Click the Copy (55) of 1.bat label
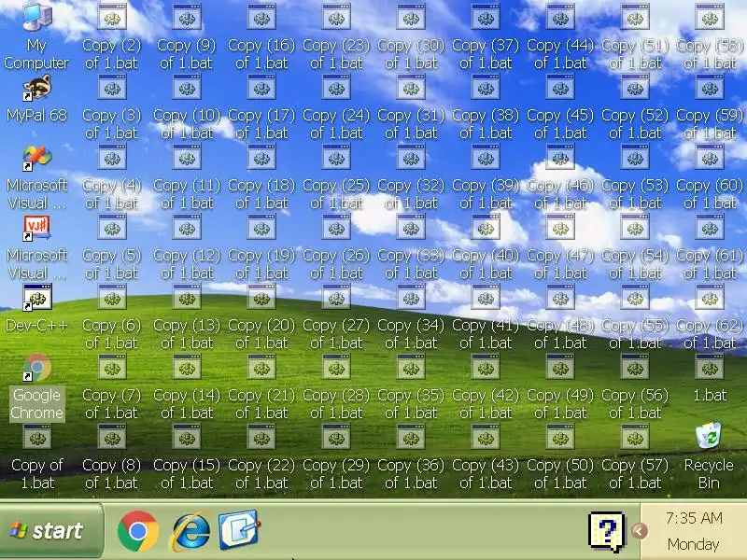 click(x=635, y=334)
